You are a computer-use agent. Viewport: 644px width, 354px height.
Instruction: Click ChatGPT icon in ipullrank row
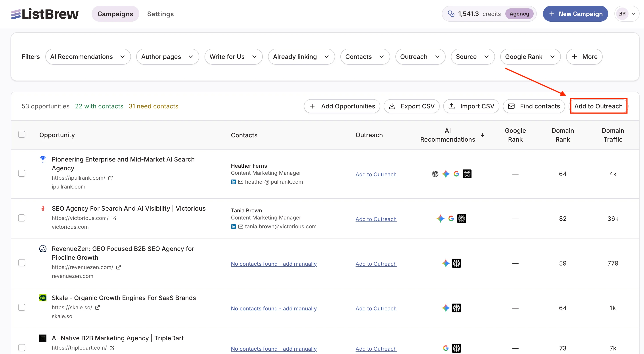click(435, 174)
